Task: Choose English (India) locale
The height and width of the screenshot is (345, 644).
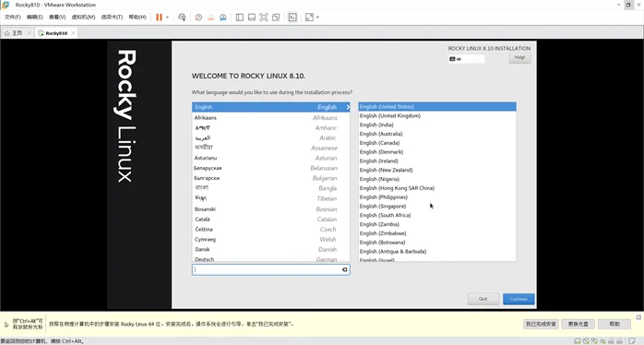Action: click(x=437, y=125)
